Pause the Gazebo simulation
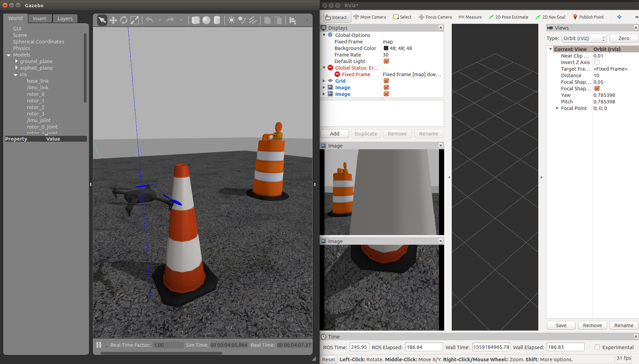Screen dimensions: 639x364 coord(99,345)
